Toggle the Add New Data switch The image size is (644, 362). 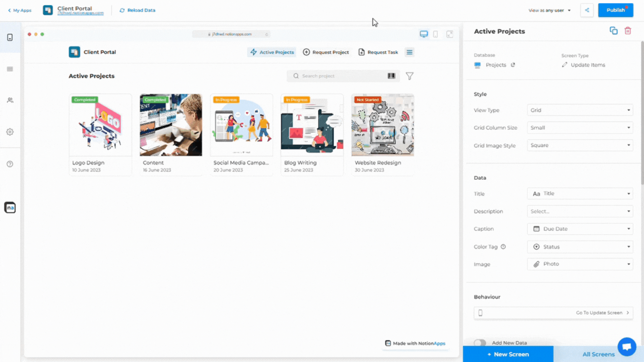click(x=480, y=343)
